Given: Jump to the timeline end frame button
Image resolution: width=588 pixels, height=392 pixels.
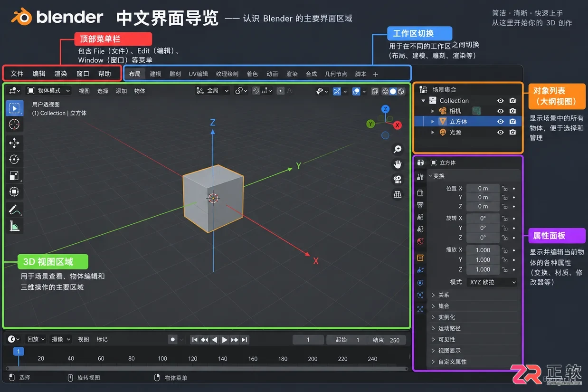Looking at the screenshot, I should click(244, 340).
